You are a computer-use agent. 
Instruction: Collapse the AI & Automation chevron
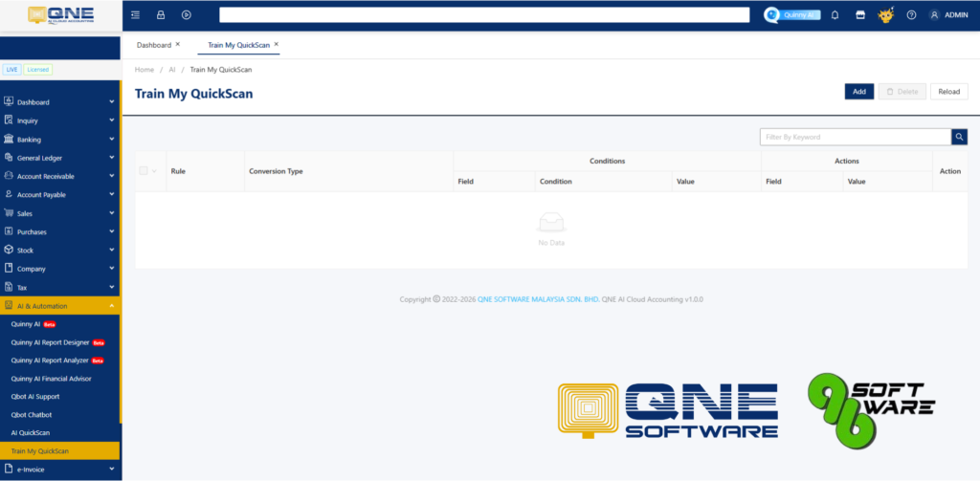(x=112, y=305)
